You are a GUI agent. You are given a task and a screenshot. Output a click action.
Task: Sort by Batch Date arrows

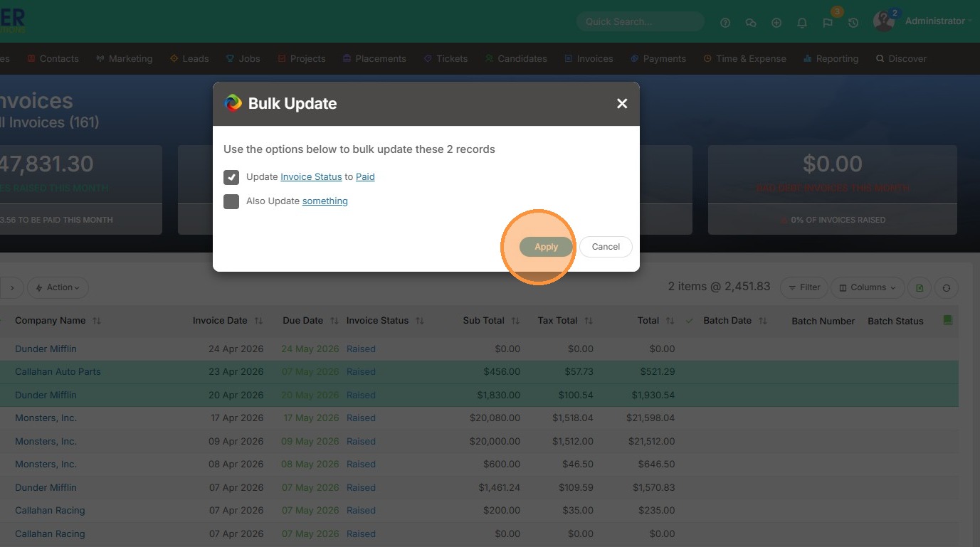763,321
